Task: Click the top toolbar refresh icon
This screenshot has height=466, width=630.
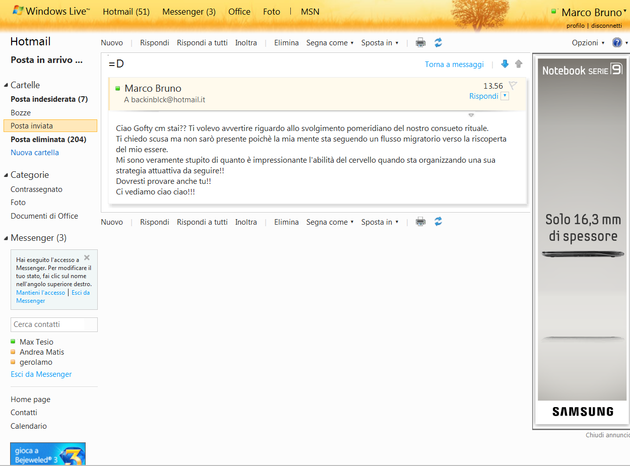Action: (438, 43)
